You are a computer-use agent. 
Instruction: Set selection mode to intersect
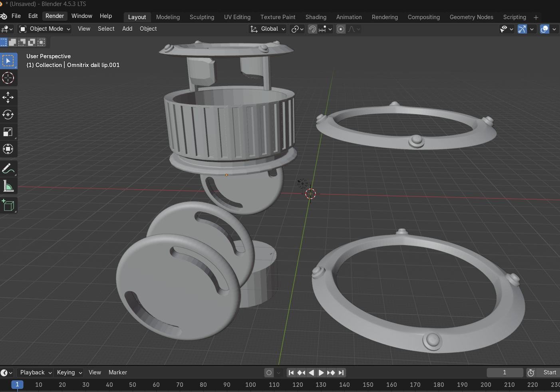coord(41,42)
